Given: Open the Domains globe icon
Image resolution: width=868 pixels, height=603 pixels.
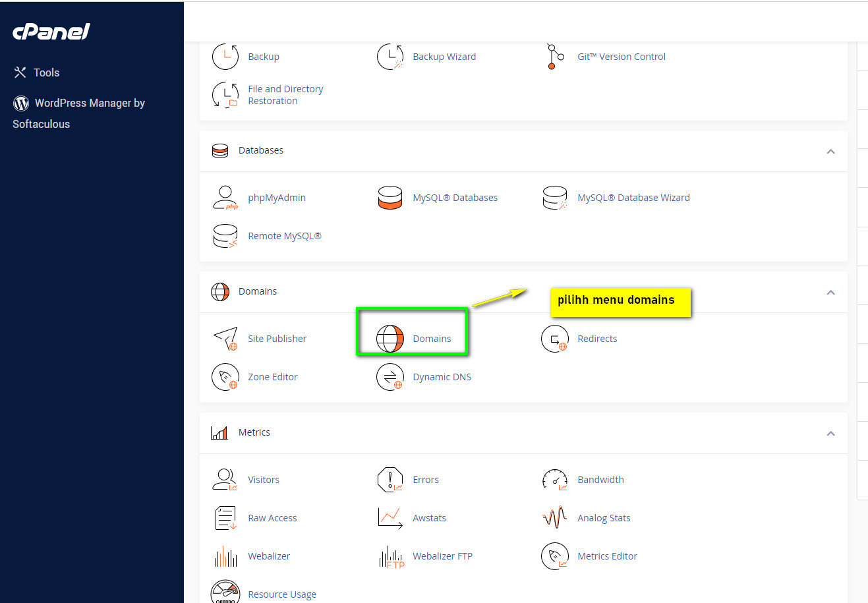Looking at the screenshot, I should pyautogui.click(x=390, y=339).
